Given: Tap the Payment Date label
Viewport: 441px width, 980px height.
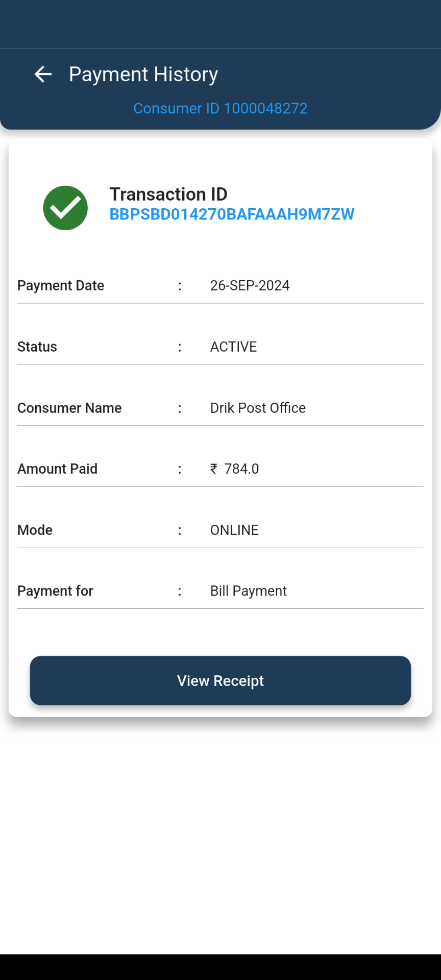Looking at the screenshot, I should tap(61, 285).
